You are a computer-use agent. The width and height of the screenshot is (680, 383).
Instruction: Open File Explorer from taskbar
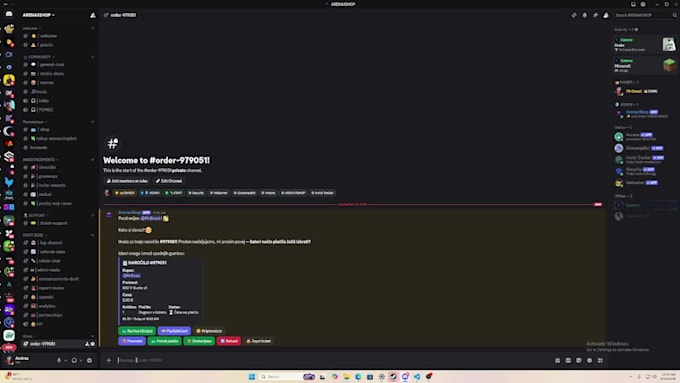(x=347, y=376)
